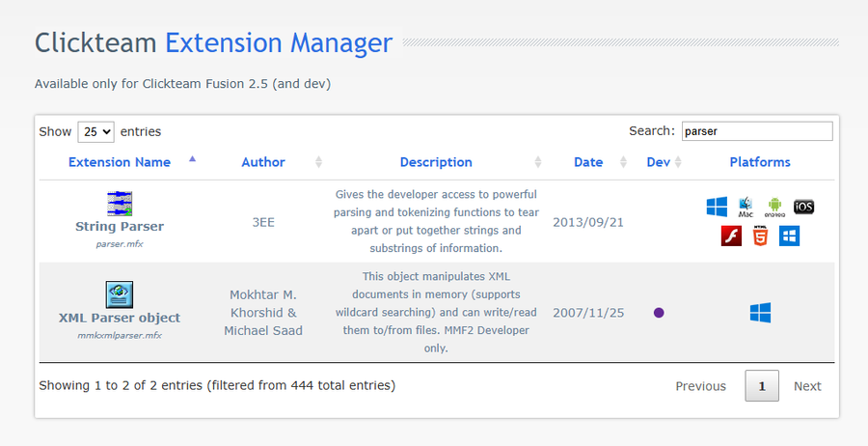The image size is (868, 446).
Task: Sort entries by Date column header
Action: (588, 162)
